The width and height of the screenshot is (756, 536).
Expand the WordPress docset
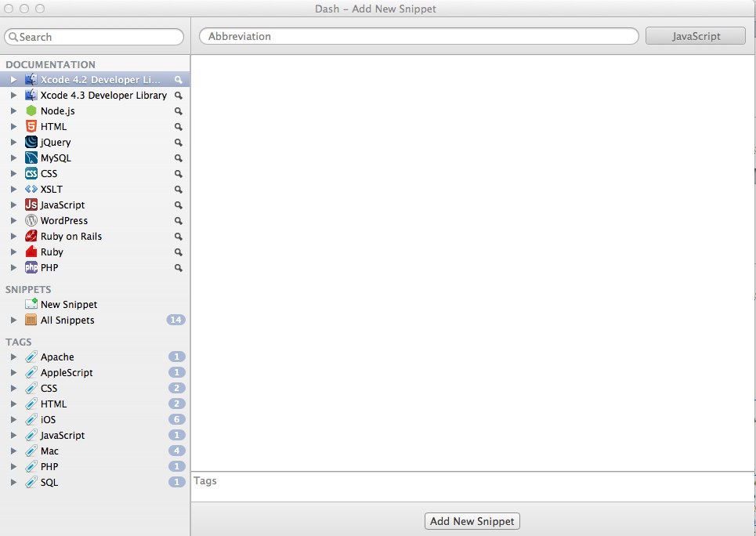point(13,220)
